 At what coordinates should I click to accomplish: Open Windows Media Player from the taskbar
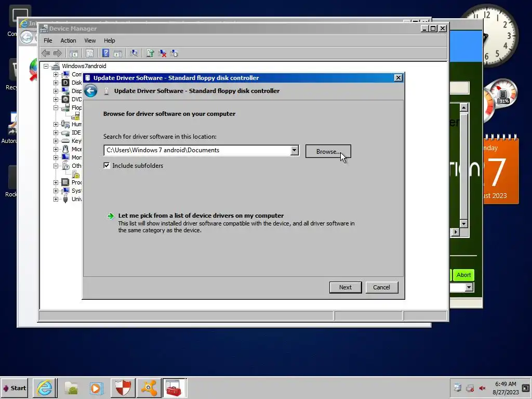click(x=96, y=388)
